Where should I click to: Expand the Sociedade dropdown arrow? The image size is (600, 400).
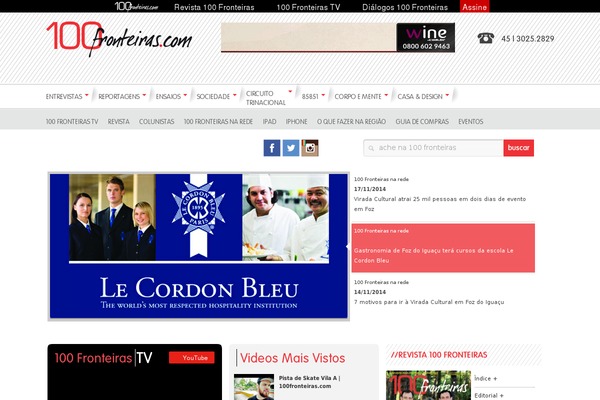[235, 95]
